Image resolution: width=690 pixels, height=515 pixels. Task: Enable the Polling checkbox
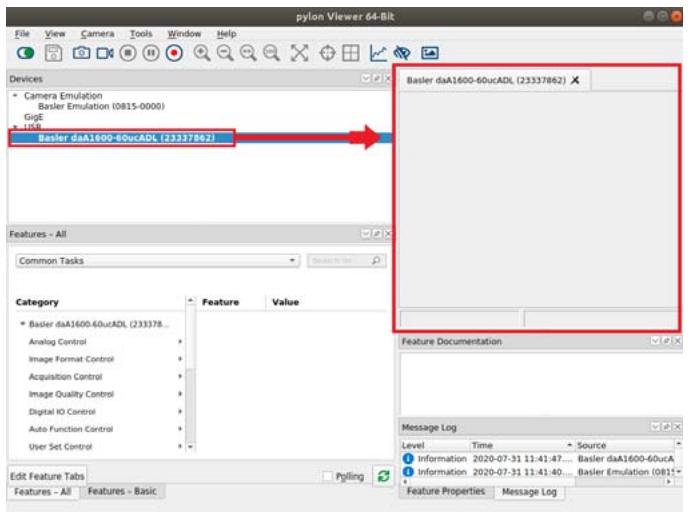tap(327, 476)
